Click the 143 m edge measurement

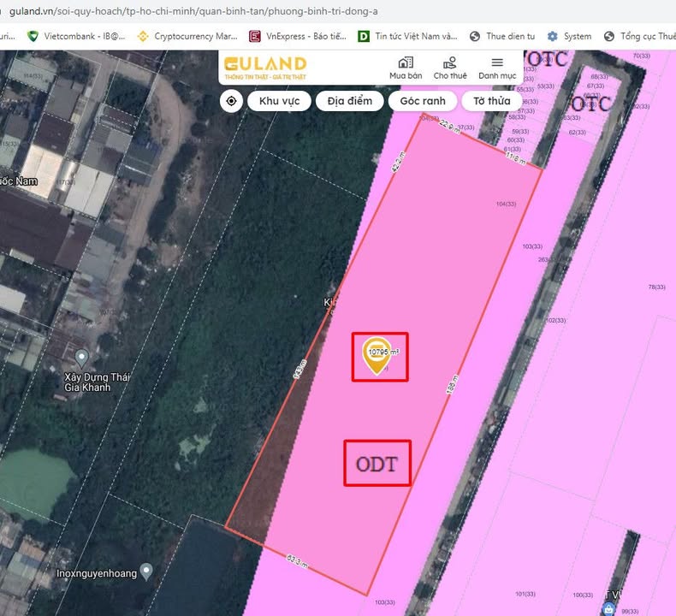click(x=299, y=370)
